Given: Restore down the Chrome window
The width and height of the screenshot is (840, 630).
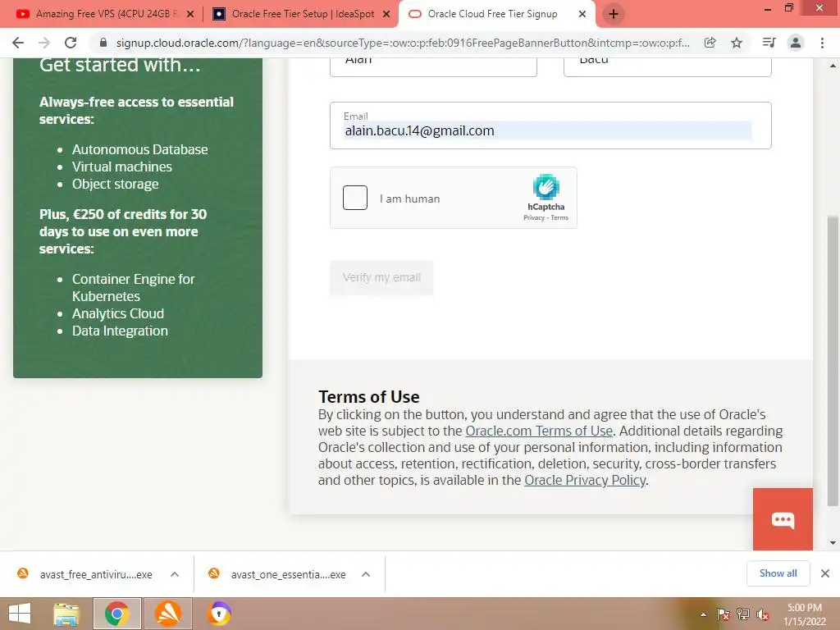Looking at the screenshot, I should point(788,8).
